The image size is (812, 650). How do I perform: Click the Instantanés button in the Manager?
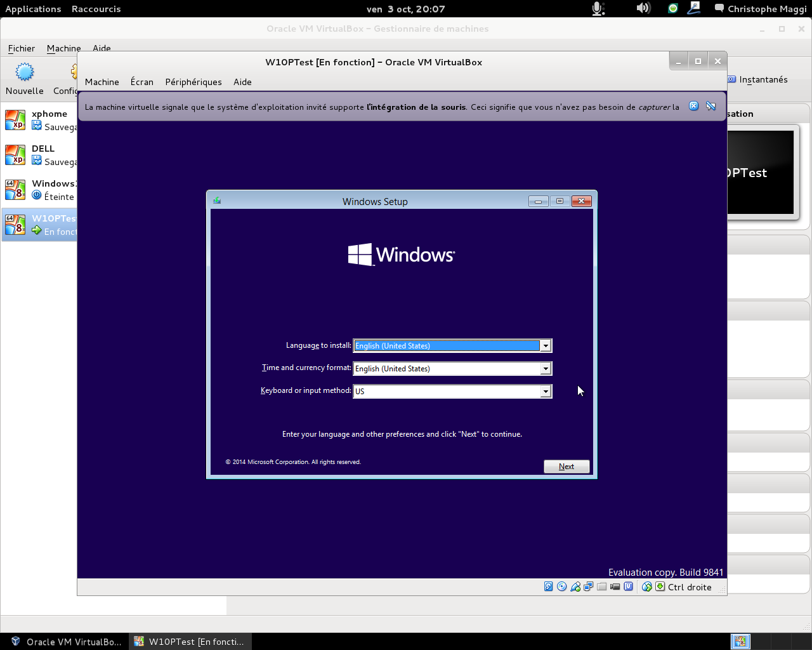[758, 79]
